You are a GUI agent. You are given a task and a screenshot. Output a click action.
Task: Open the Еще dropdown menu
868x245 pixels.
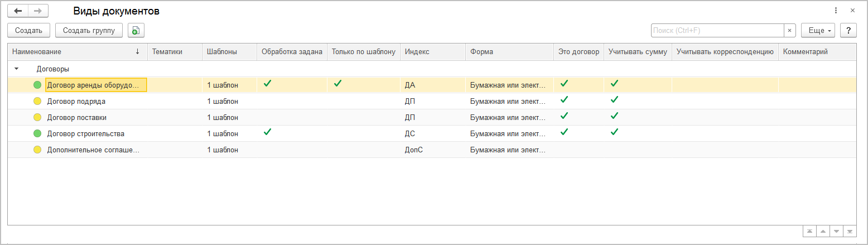click(818, 30)
